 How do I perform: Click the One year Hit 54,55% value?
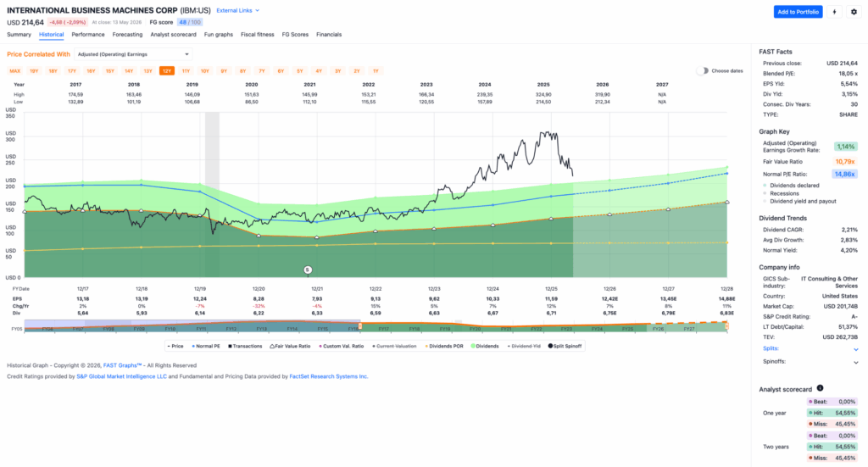tap(845, 413)
